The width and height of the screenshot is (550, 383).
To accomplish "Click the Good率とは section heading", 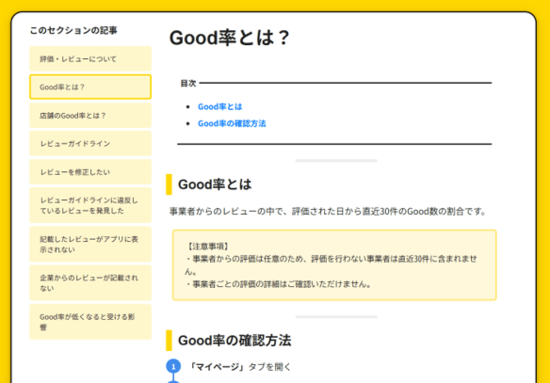I will (x=215, y=184).
